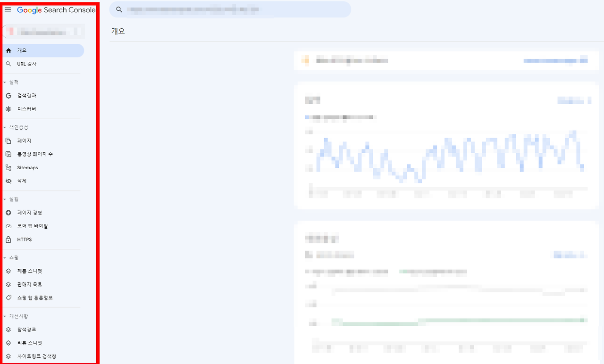The height and width of the screenshot is (364, 604).
Task: Click the hamburger menu icon
Action: pos(8,9)
